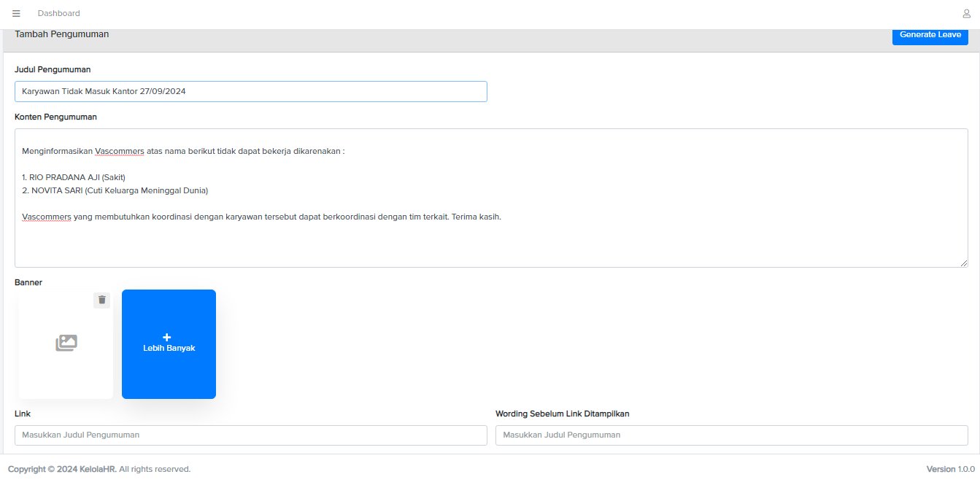Go to the Dashboard link
Screen dimensions: 980x485
tap(59, 13)
